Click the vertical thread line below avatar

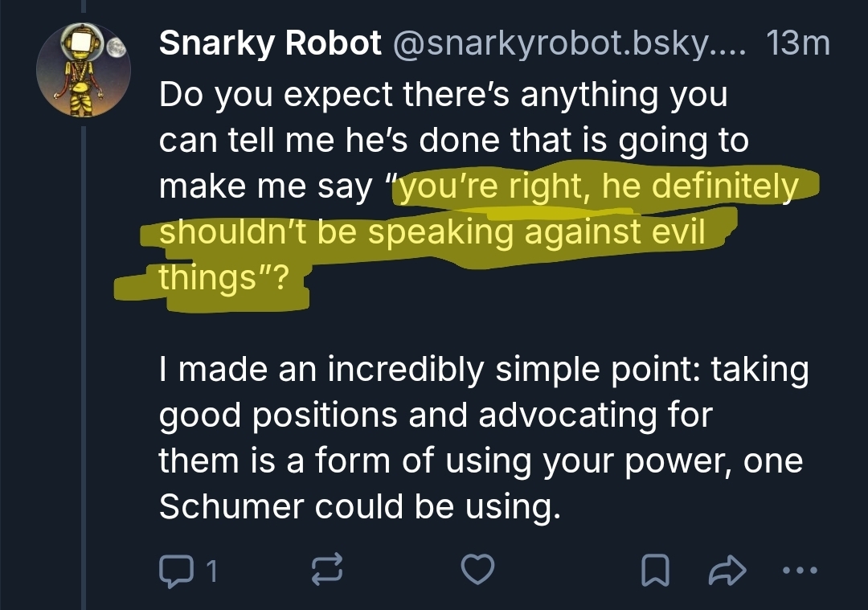pos(83,362)
